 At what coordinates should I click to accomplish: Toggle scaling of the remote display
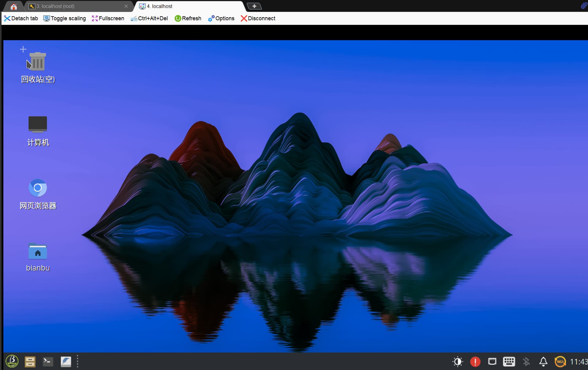click(64, 18)
